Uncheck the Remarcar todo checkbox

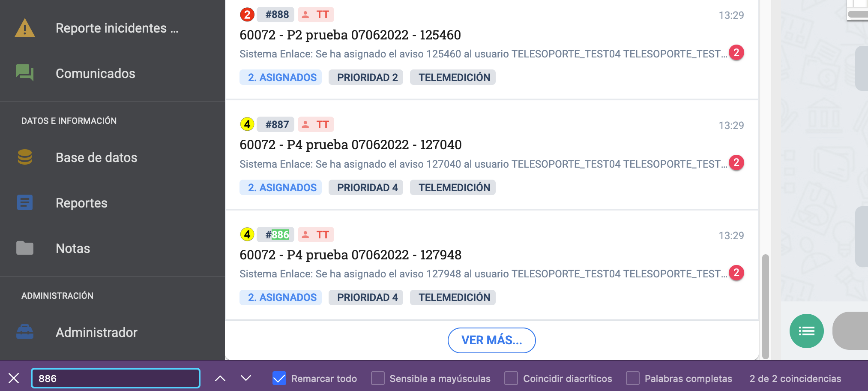click(279, 378)
